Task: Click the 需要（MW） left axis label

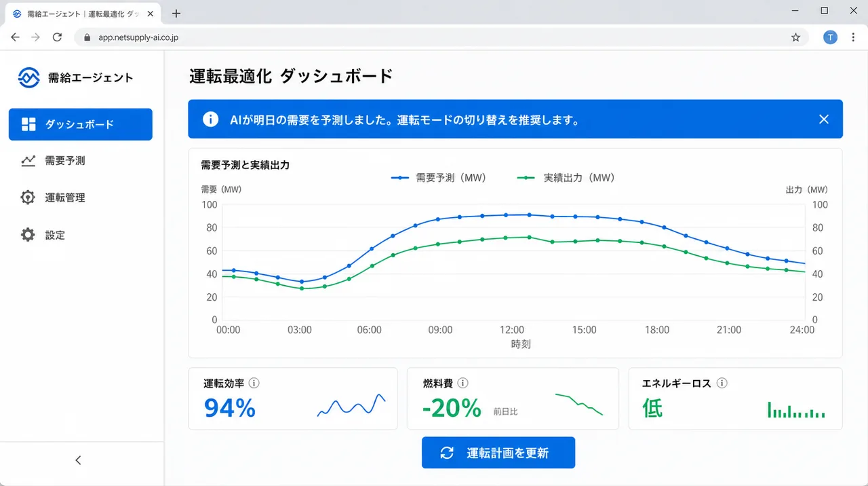Action: [x=221, y=189]
